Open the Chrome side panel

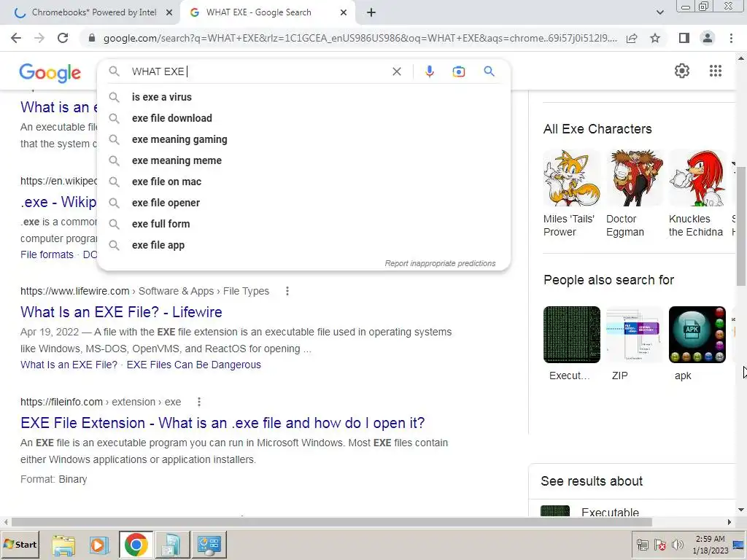coord(684,38)
